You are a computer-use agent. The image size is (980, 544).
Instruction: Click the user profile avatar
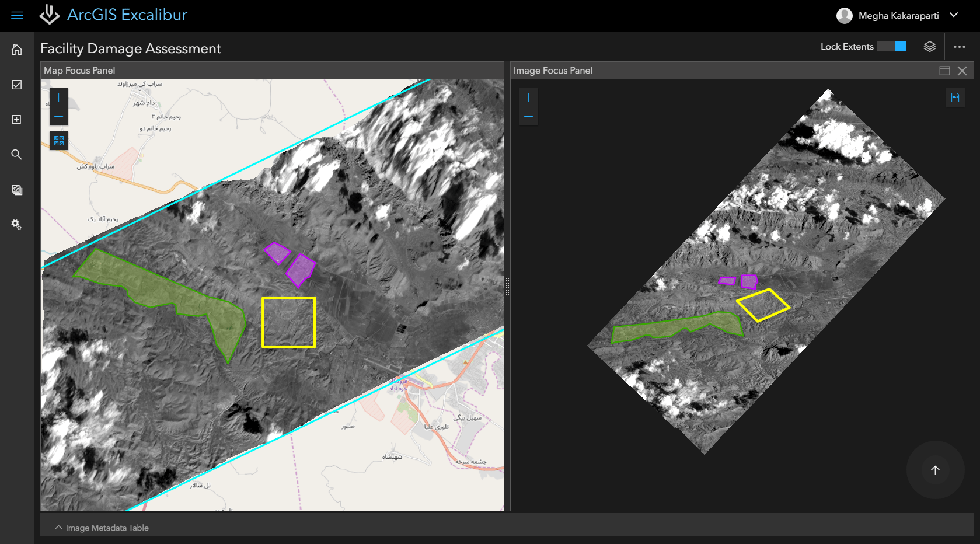844,16
